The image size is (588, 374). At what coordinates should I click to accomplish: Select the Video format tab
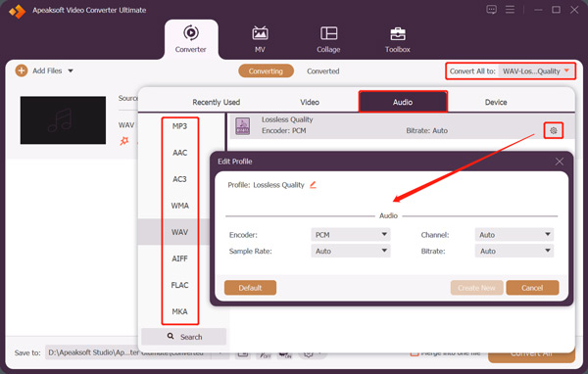point(310,102)
